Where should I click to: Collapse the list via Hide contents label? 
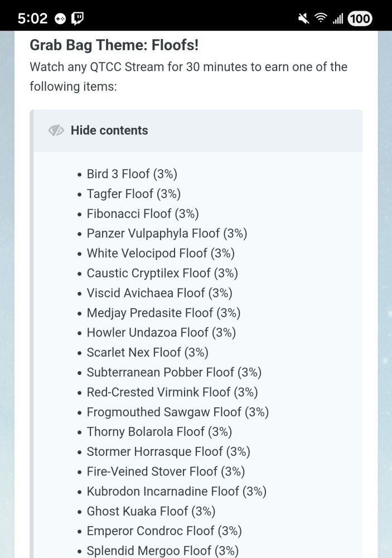[109, 131]
